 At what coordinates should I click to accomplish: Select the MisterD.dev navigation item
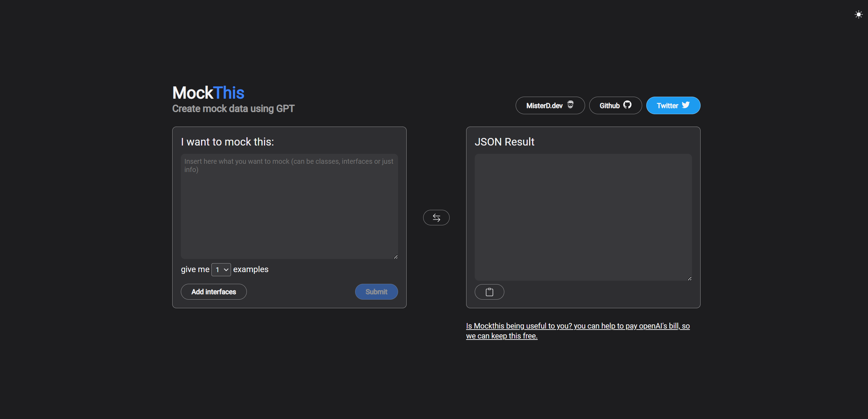[550, 105]
